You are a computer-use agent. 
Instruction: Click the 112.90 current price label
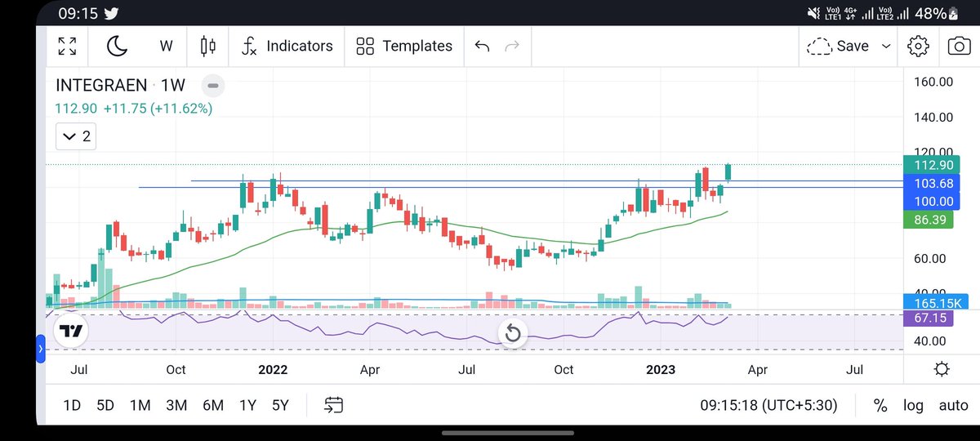click(933, 165)
